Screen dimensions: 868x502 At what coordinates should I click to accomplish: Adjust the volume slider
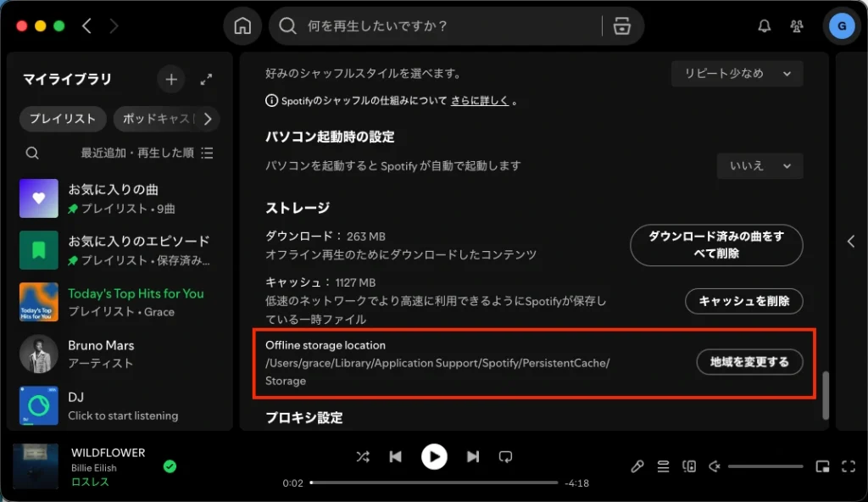765,466
